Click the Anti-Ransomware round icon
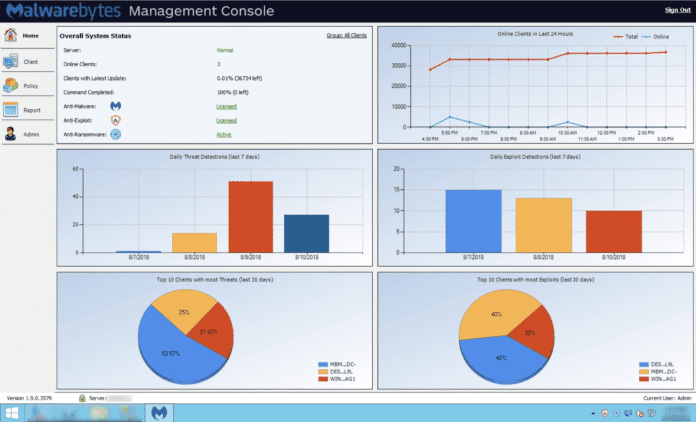696x422 pixels. tap(115, 134)
